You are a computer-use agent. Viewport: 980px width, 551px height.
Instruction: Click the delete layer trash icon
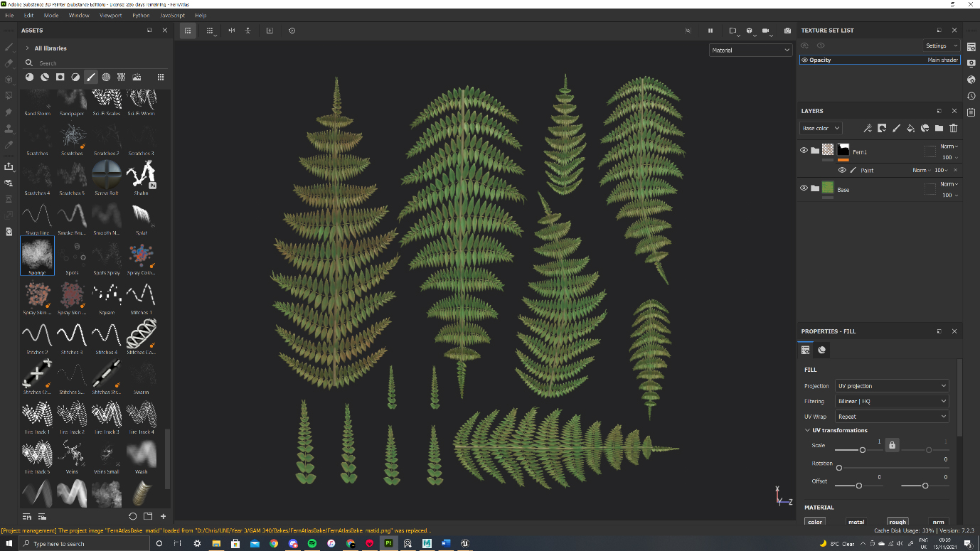[x=953, y=129]
